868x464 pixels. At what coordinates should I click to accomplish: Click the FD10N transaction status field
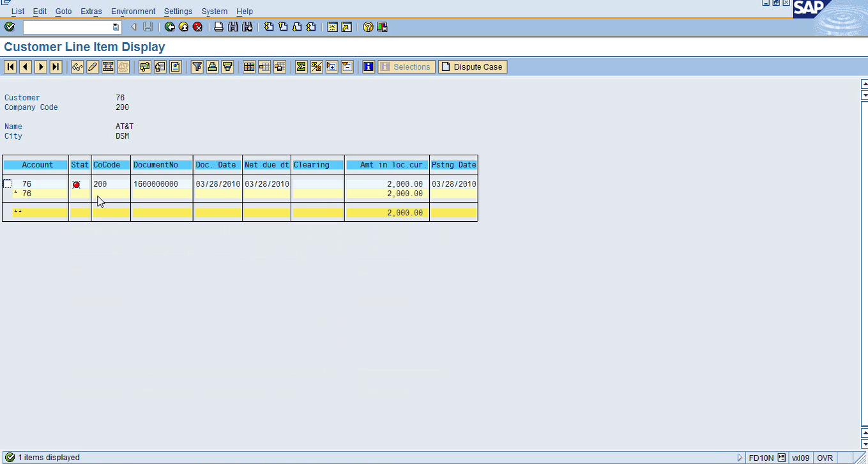pos(761,458)
